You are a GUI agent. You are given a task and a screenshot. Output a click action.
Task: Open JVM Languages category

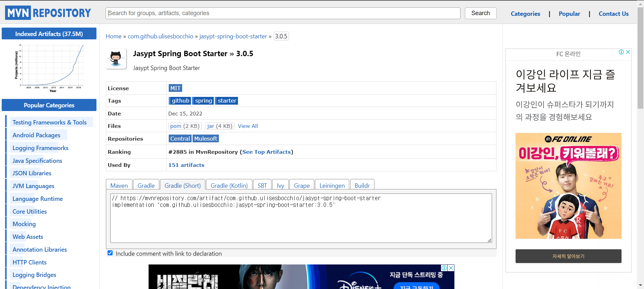pyautogui.click(x=33, y=186)
